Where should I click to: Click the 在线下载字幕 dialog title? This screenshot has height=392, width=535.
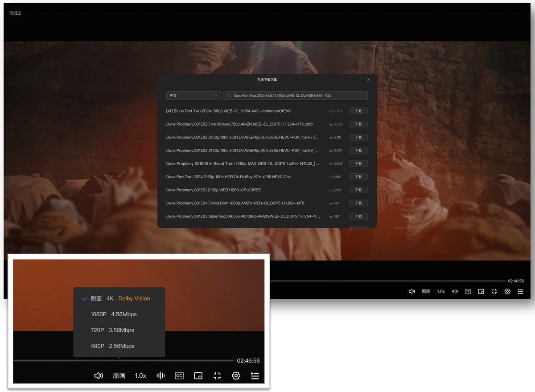click(x=267, y=80)
